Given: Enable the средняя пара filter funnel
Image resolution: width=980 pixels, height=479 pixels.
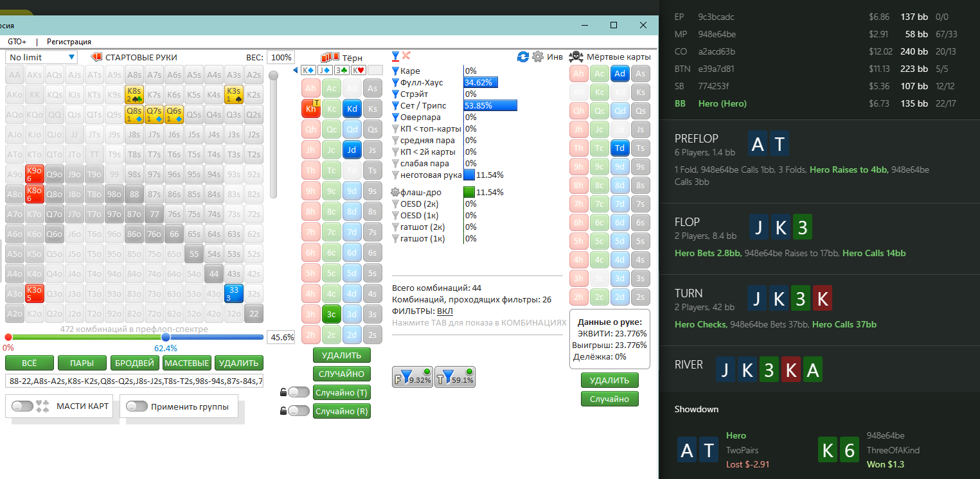Looking at the screenshot, I should coord(396,140).
